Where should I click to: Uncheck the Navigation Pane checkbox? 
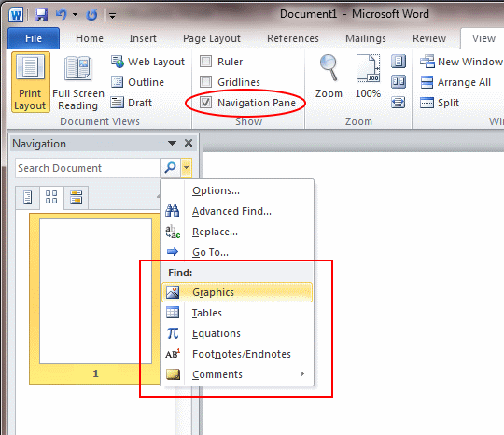205,103
